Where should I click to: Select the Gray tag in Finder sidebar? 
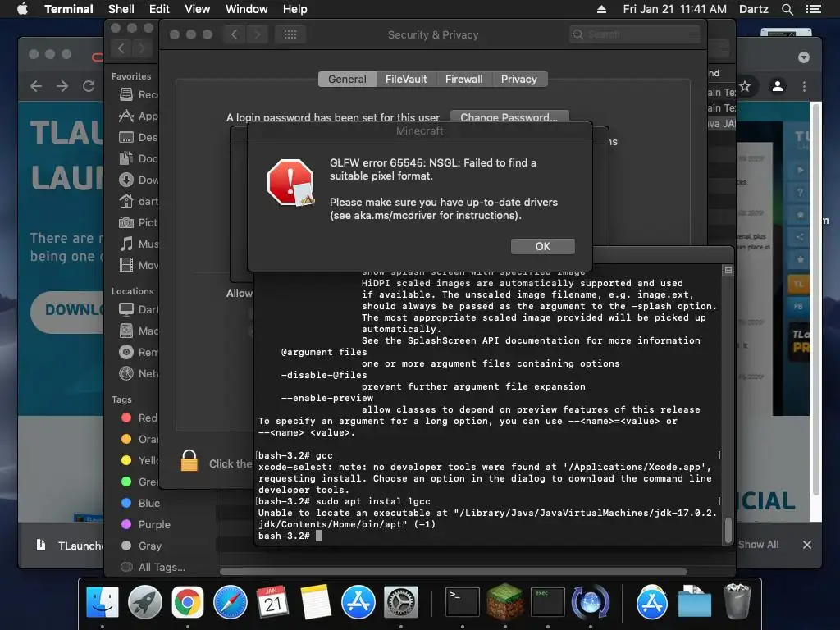click(x=141, y=546)
